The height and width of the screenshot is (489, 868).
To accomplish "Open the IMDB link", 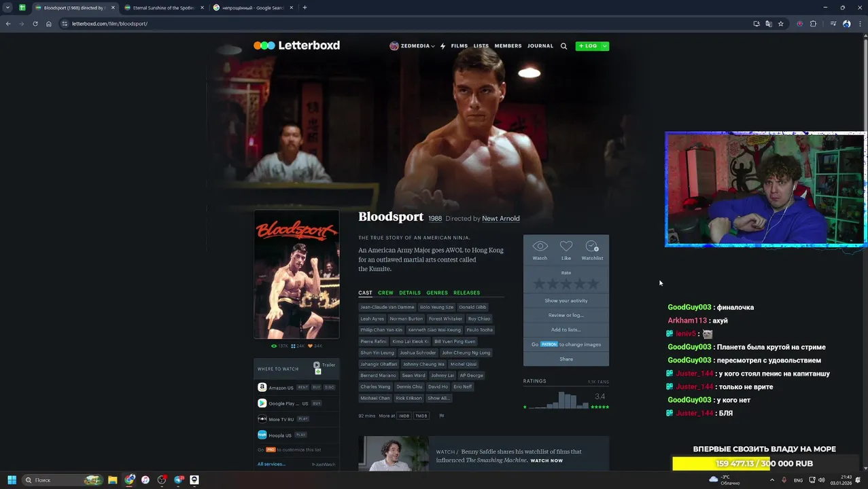I will coord(404,416).
